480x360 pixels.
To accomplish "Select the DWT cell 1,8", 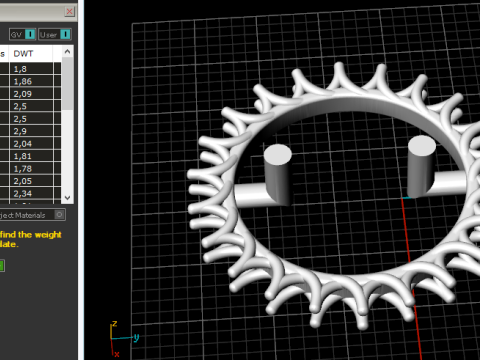I will (x=31, y=69).
